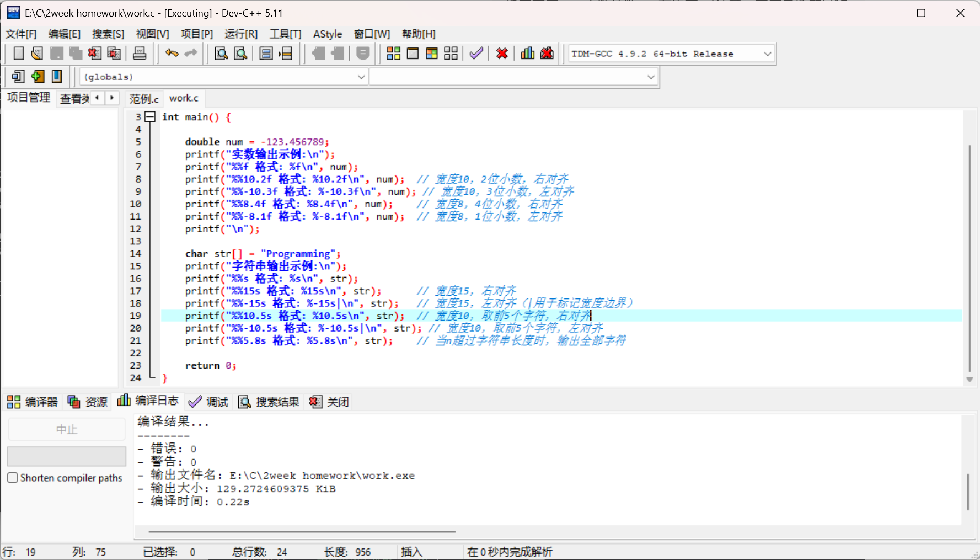Click the Go to bookmark icon
Image resolution: width=980 pixels, height=560 pixels.
coord(57,76)
